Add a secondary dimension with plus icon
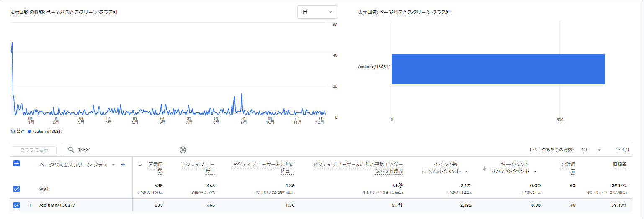 123,165
